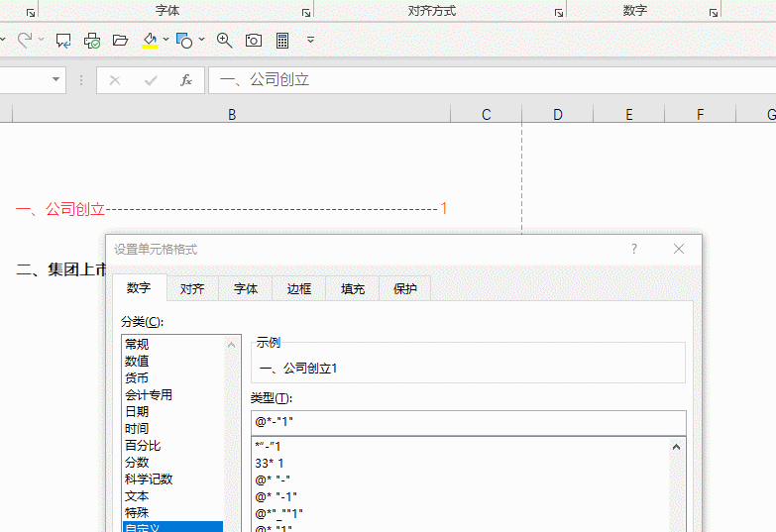Image resolution: width=776 pixels, height=532 pixels.
Task: Click the Insert Function fx icon
Action: [186, 80]
